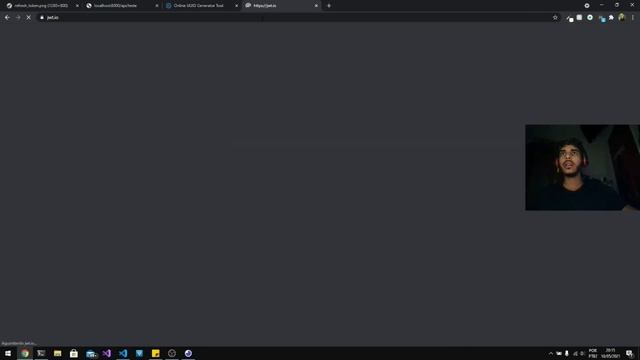Show hidden system tray icons
The width and height of the screenshot is (640, 360).
click(551, 353)
